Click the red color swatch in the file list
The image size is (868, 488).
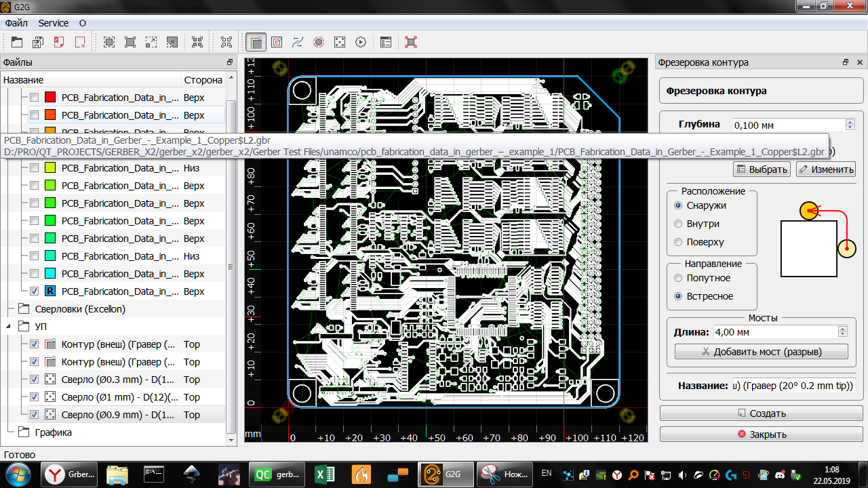coord(50,98)
